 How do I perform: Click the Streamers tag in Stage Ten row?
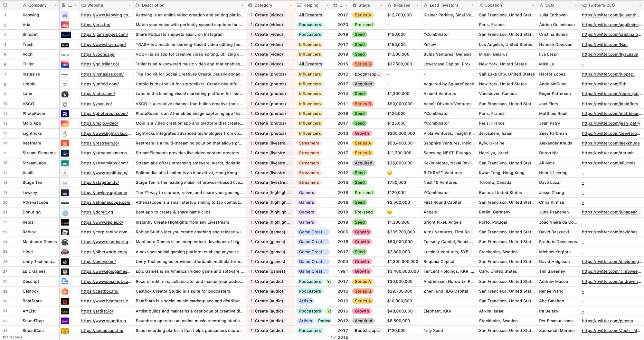[x=309, y=182]
